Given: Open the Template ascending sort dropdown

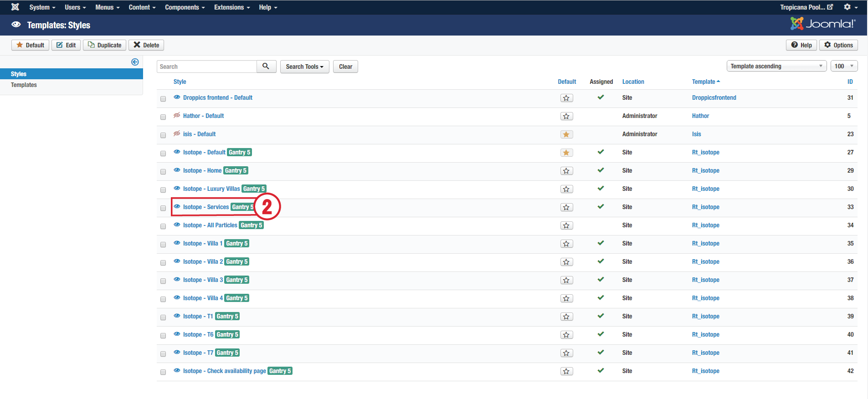Looking at the screenshot, I should pyautogui.click(x=777, y=66).
